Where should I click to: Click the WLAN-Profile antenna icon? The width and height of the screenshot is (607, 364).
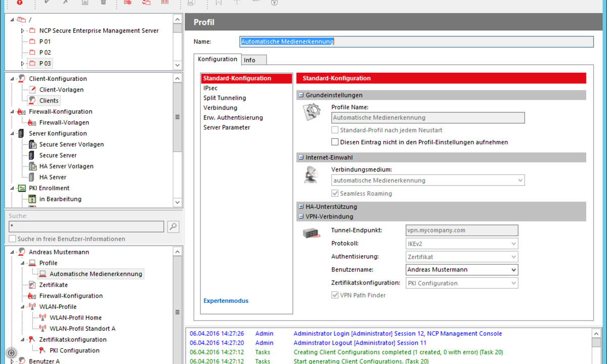point(32,307)
